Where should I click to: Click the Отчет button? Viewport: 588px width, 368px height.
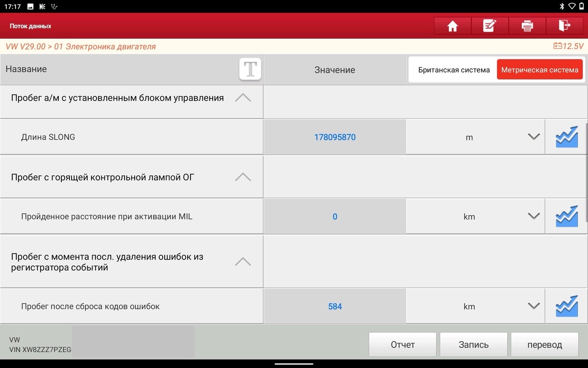click(x=403, y=344)
